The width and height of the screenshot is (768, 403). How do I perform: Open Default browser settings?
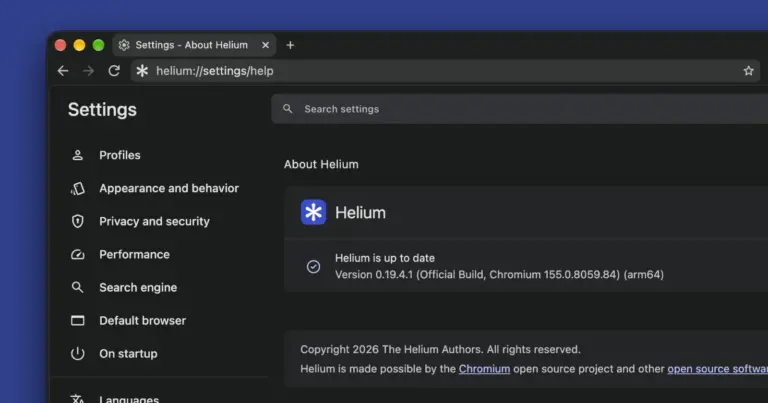143,321
